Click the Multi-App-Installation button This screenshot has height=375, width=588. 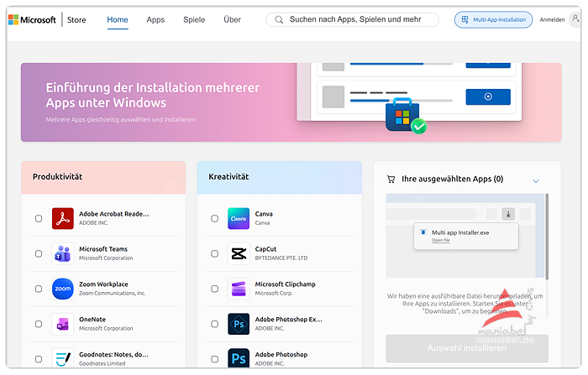pyautogui.click(x=494, y=20)
